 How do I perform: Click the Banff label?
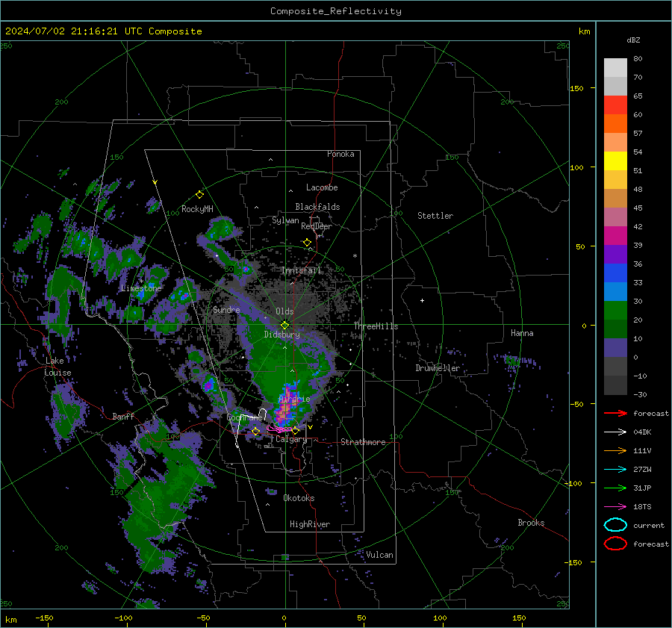[123, 416]
